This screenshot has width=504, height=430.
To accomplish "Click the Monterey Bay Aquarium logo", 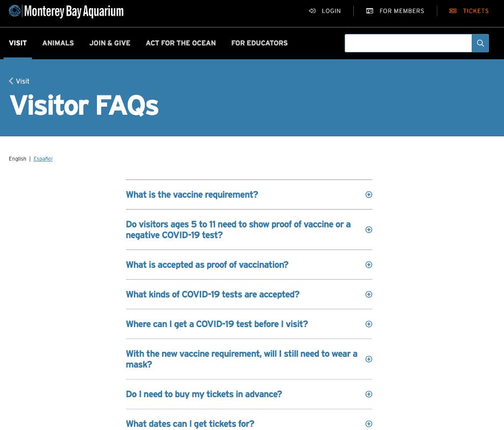I will pos(66,11).
